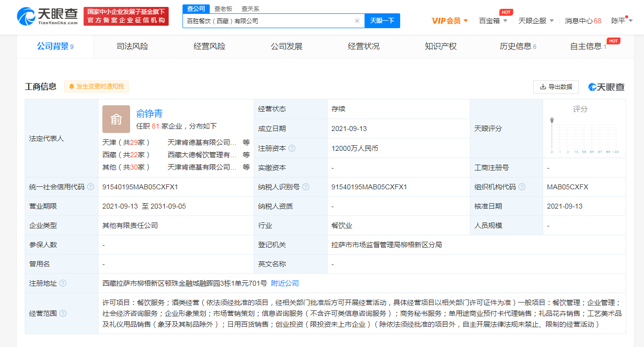Expand the VIP会员 dropdown
The image size is (644, 347).
[x=450, y=21]
